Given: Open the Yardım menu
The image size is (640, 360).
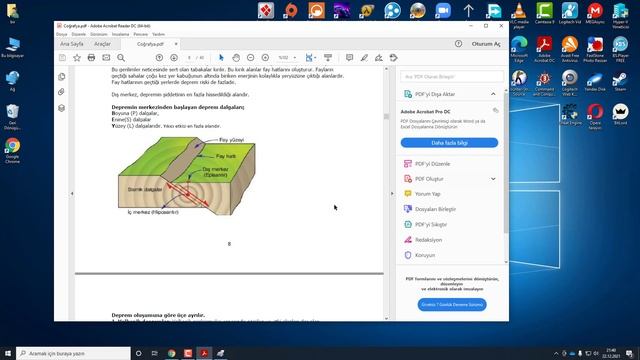Looking at the screenshot, I should (x=158, y=34).
